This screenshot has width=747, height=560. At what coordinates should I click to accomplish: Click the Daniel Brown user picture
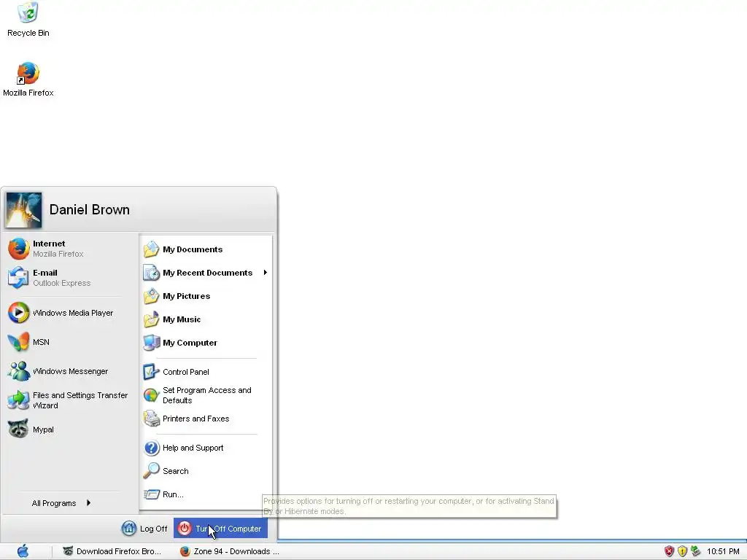[x=23, y=210]
